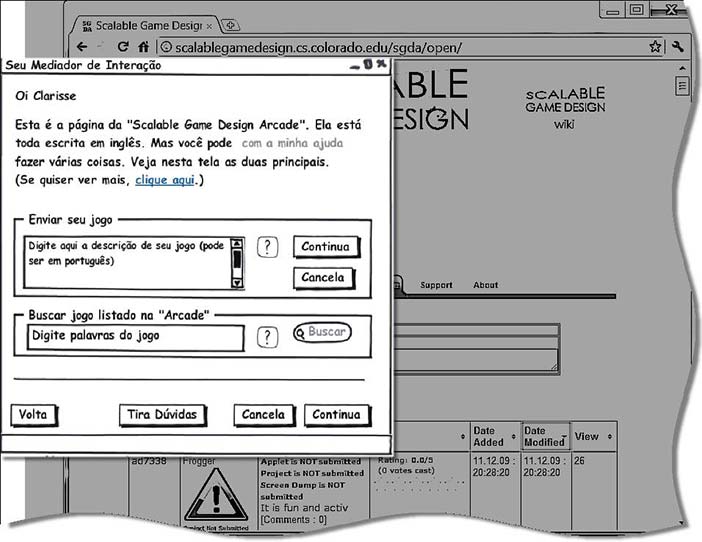Open a new tab button
The height and width of the screenshot is (542, 702).
pyautogui.click(x=231, y=25)
